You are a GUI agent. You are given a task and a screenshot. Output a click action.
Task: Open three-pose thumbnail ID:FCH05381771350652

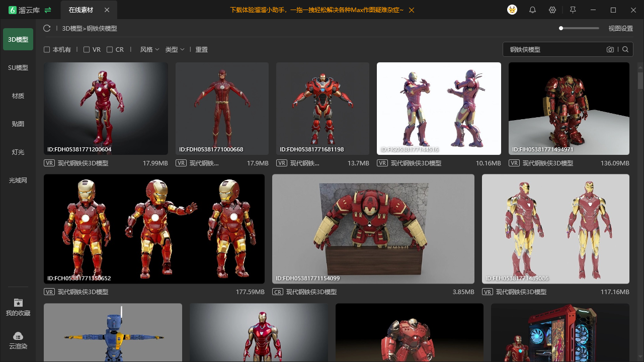[154, 229]
